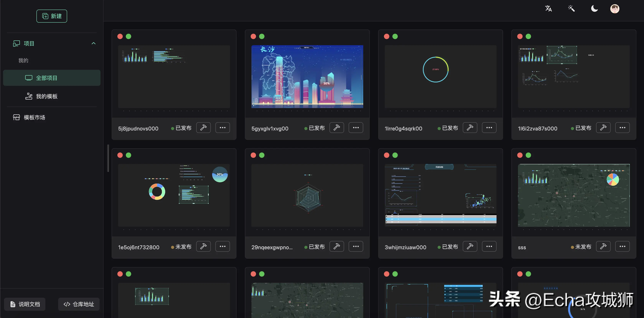Edit project 1lrre0g4sqrk00 with hammer icon
Screen dimensions: 644x318
coord(470,128)
